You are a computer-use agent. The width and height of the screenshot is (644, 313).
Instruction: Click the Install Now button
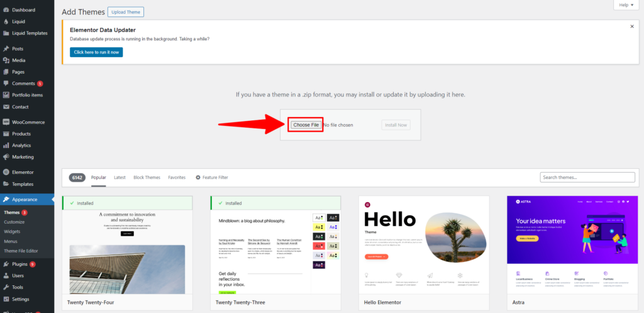pos(396,125)
